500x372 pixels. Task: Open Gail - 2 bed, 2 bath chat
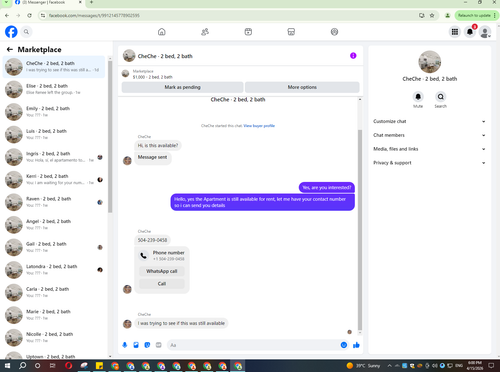(54, 247)
